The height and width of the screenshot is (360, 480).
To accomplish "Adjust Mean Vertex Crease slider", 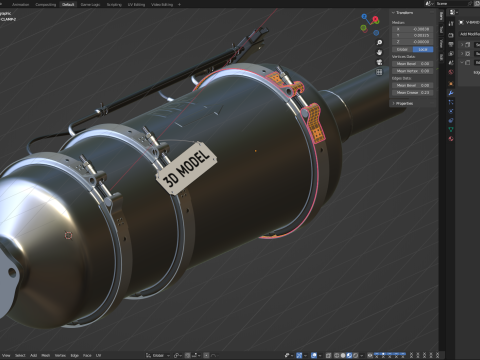I will coord(412,71).
